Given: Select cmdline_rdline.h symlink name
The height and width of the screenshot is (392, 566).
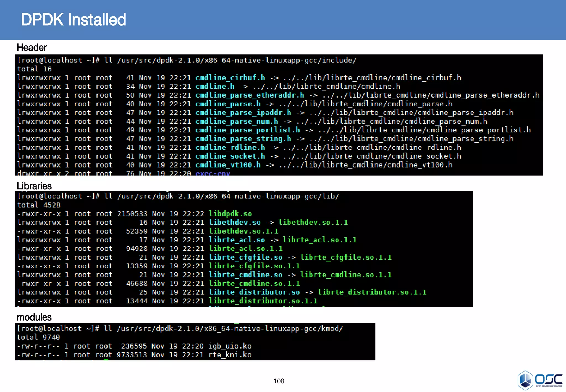Looking at the screenshot, I should point(230,147).
